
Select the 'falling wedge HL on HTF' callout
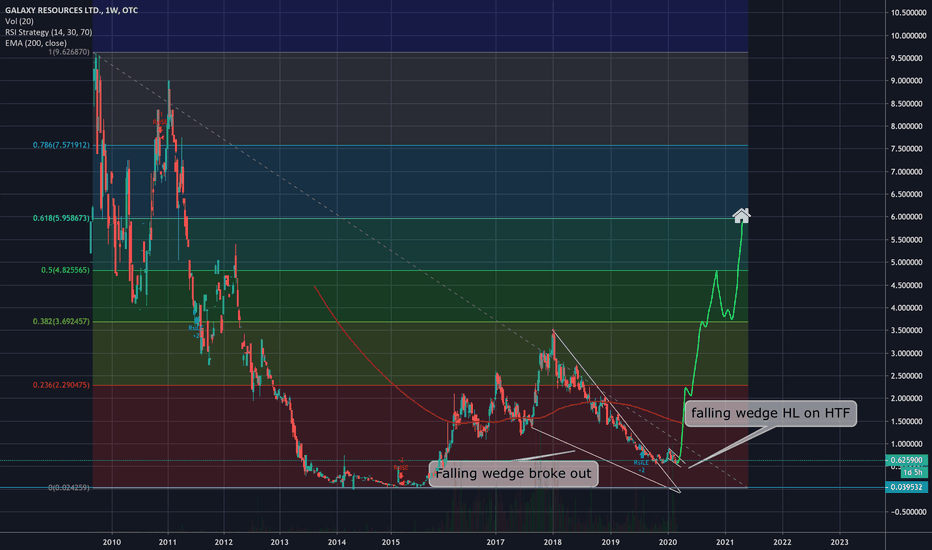(x=770, y=413)
